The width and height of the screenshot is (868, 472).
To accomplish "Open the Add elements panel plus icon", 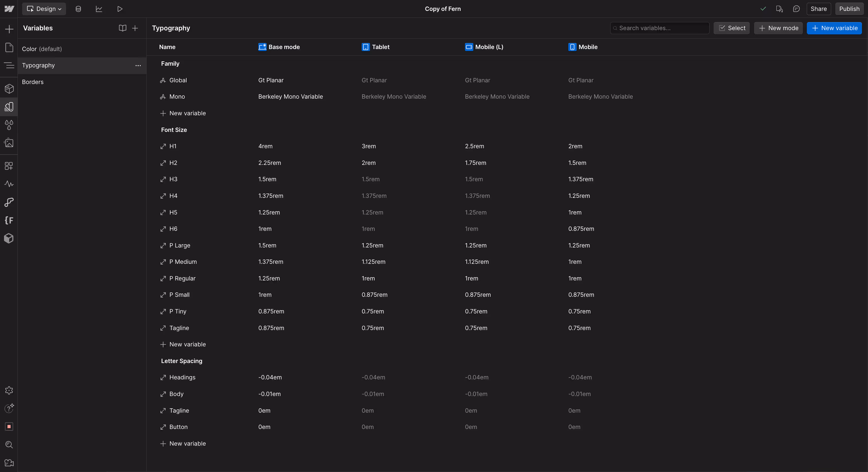I will 9,29.
